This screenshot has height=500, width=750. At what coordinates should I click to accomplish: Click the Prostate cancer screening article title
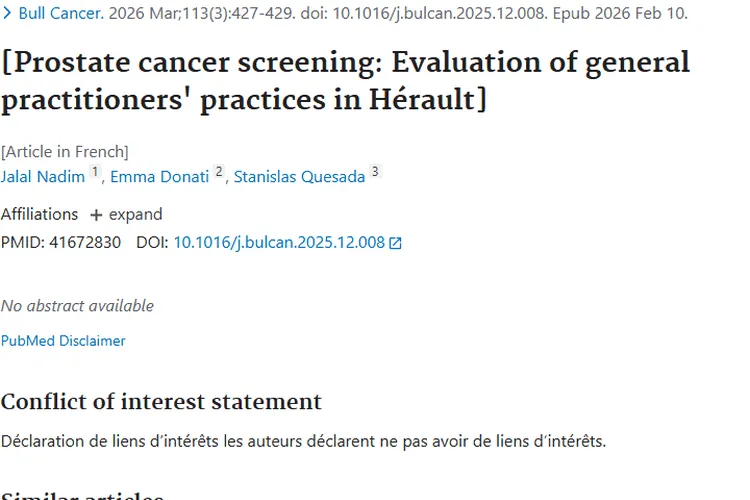(345, 81)
